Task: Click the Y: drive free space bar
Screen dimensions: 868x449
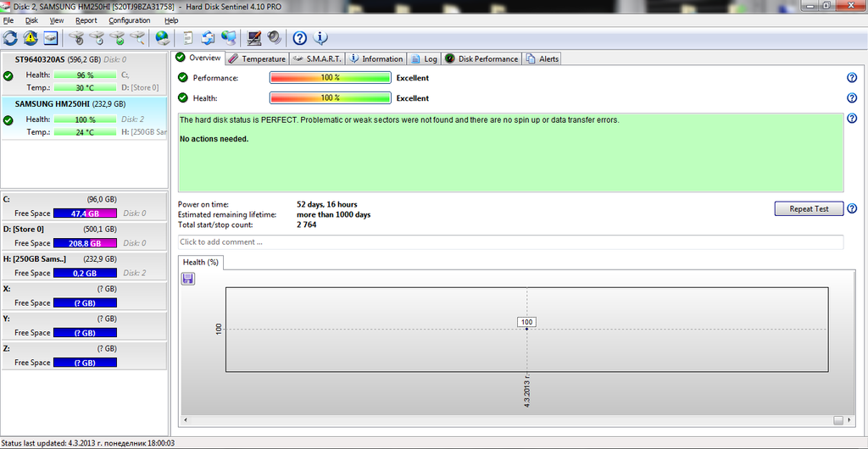Action: click(86, 333)
